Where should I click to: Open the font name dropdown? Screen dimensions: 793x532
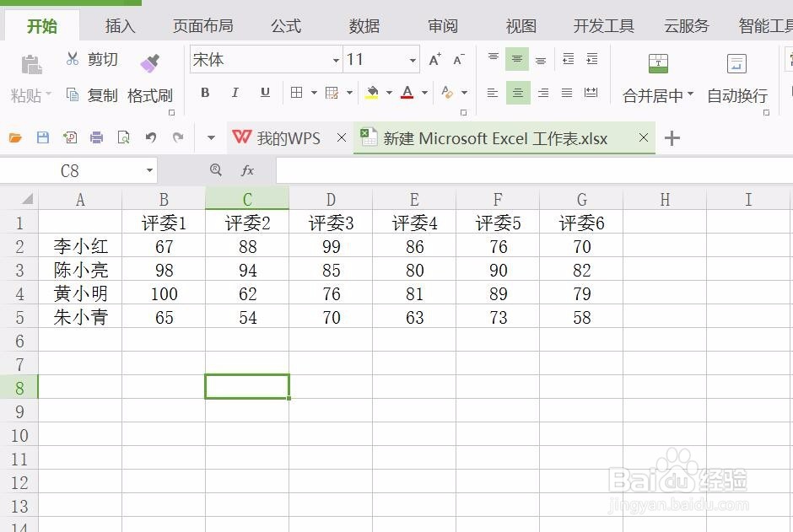336,60
